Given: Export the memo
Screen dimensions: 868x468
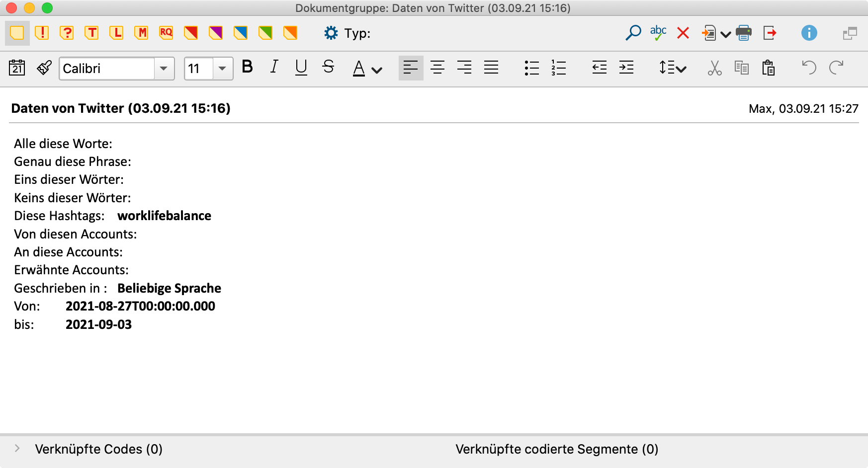Looking at the screenshot, I should [770, 33].
